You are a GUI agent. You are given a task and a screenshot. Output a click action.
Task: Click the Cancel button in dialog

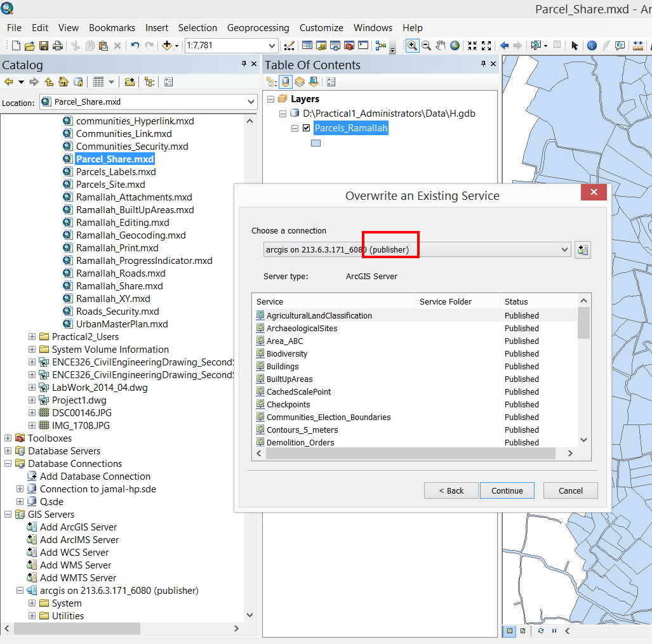coord(571,490)
